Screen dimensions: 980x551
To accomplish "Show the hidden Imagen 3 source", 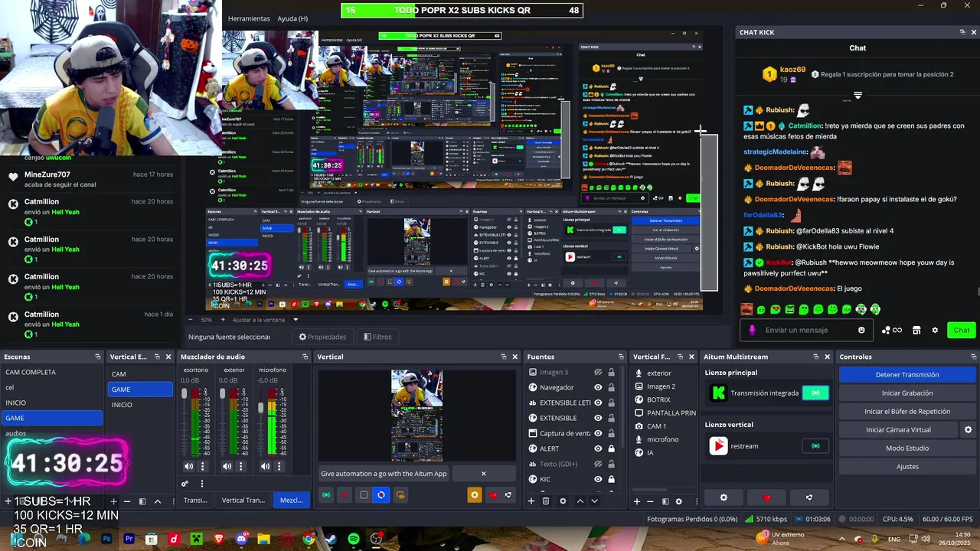I will tap(598, 372).
